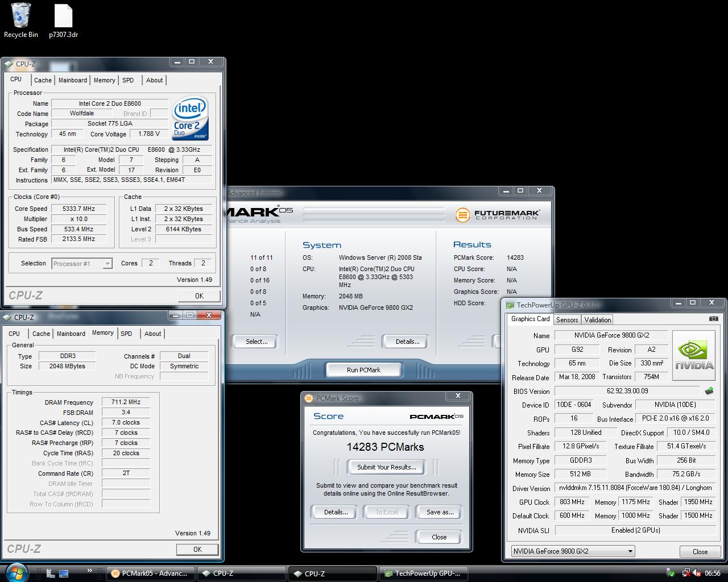Click Close in PCMark Score dialog

(x=439, y=537)
